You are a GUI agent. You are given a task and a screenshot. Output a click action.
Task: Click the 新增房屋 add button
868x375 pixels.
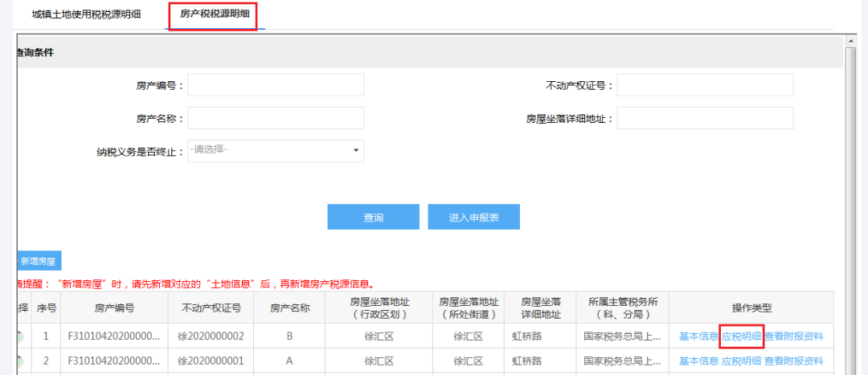click(x=39, y=261)
